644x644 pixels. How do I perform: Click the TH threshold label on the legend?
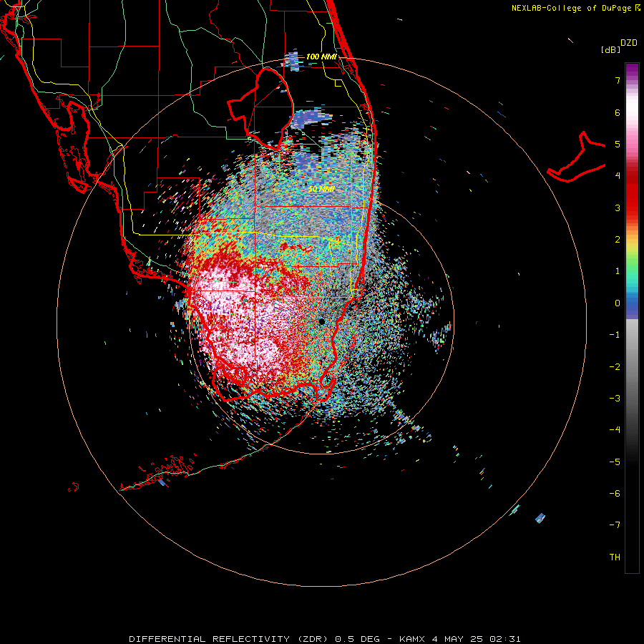[615, 557]
